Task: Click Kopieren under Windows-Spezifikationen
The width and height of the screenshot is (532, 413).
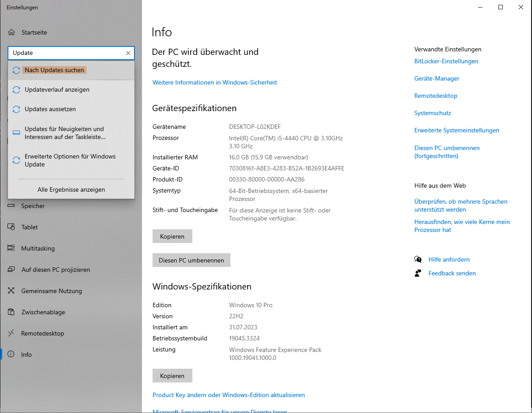Action: 172,376
